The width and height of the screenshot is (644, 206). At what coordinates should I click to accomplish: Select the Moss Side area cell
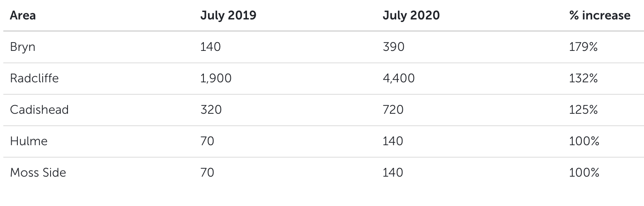38,172
